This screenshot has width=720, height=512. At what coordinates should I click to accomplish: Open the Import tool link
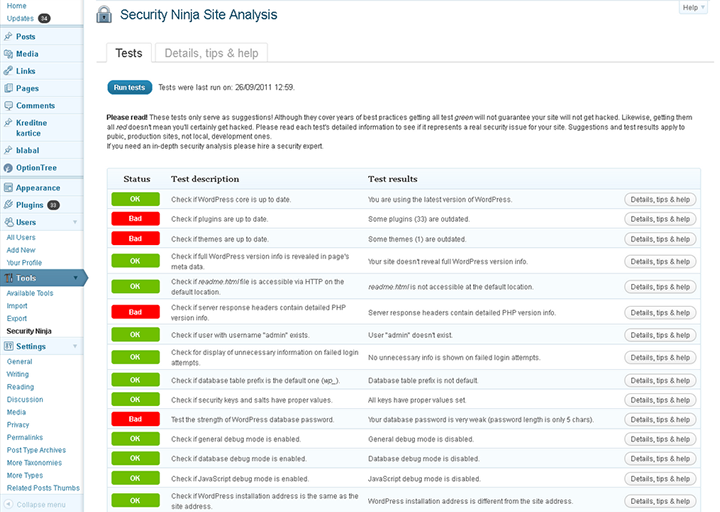click(17, 306)
